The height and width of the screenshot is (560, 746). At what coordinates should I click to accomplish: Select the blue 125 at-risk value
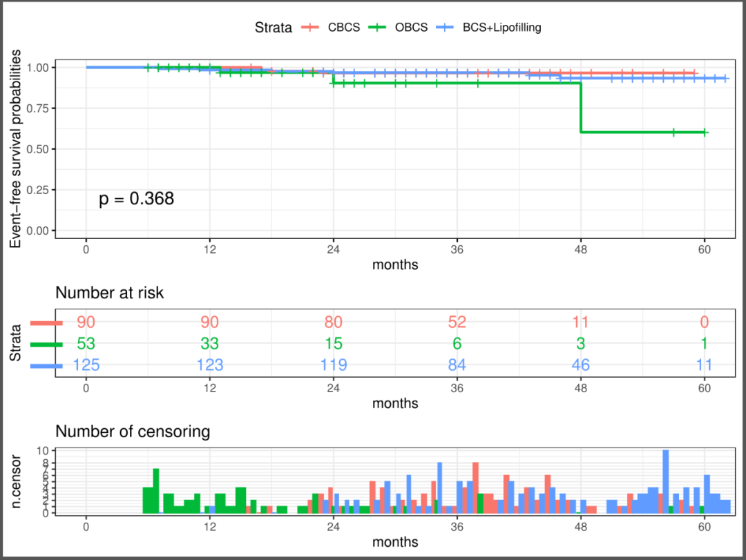pyautogui.click(x=86, y=365)
